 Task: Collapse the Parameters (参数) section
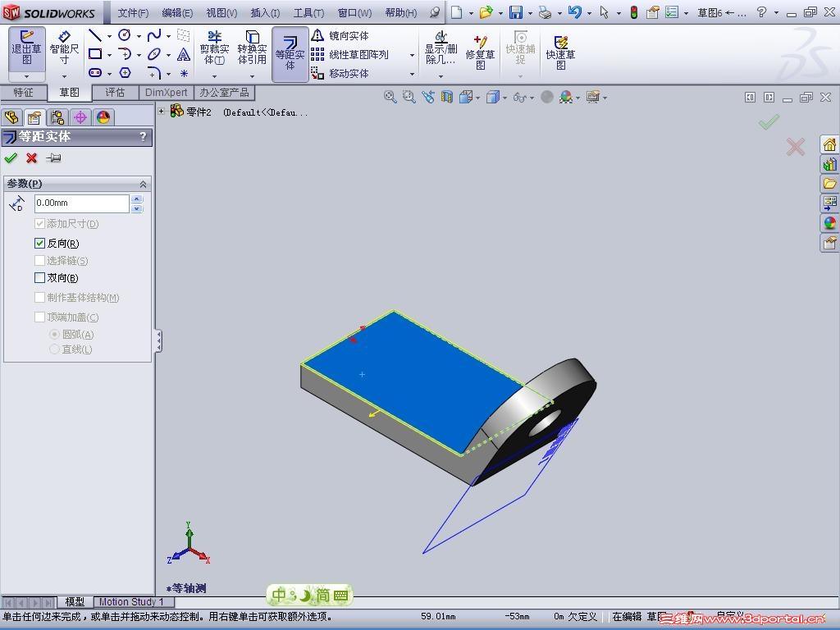click(x=143, y=184)
